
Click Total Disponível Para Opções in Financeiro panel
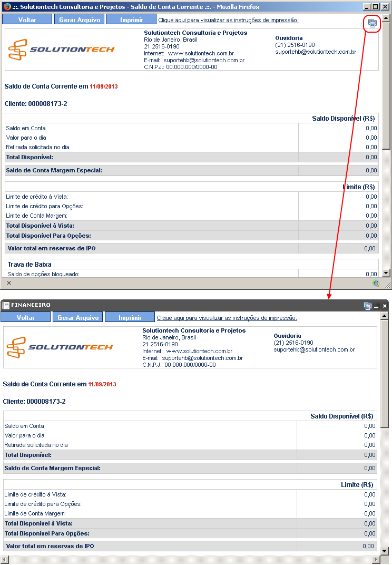click(47, 533)
